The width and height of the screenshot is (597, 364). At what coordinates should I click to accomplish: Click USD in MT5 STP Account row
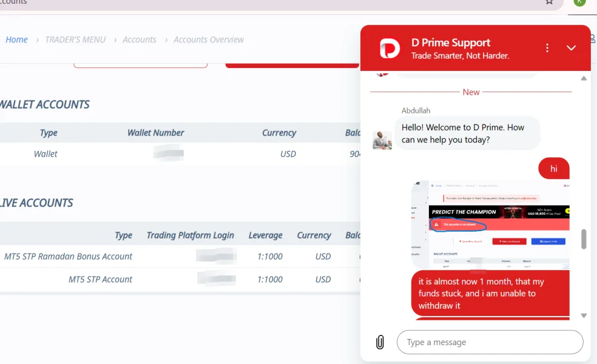tap(323, 280)
